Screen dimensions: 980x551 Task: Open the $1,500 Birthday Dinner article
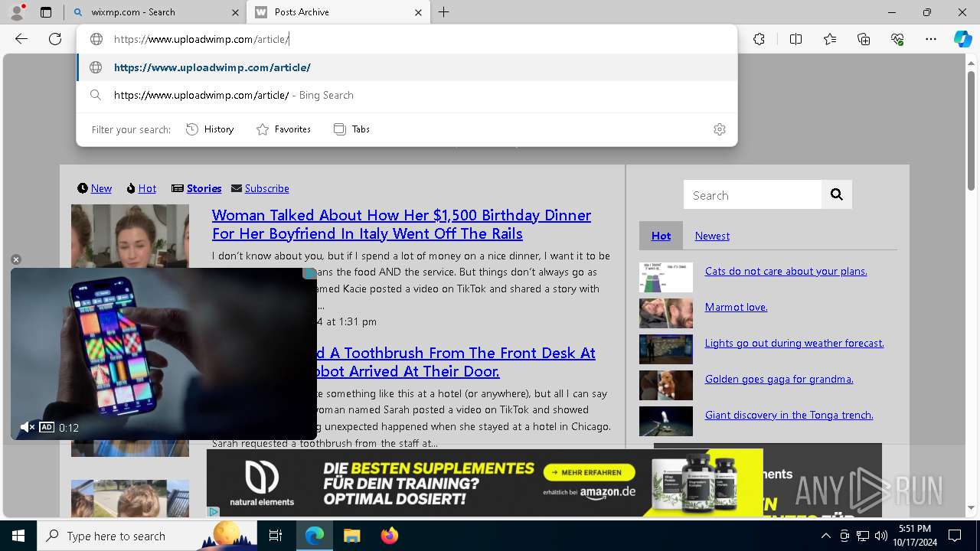[x=401, y=224]
